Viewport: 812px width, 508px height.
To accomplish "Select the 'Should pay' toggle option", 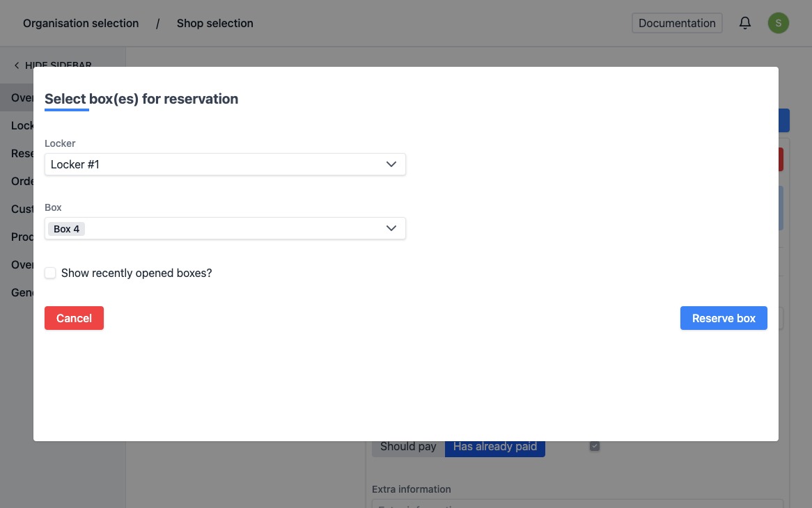I will pos(408,447).
